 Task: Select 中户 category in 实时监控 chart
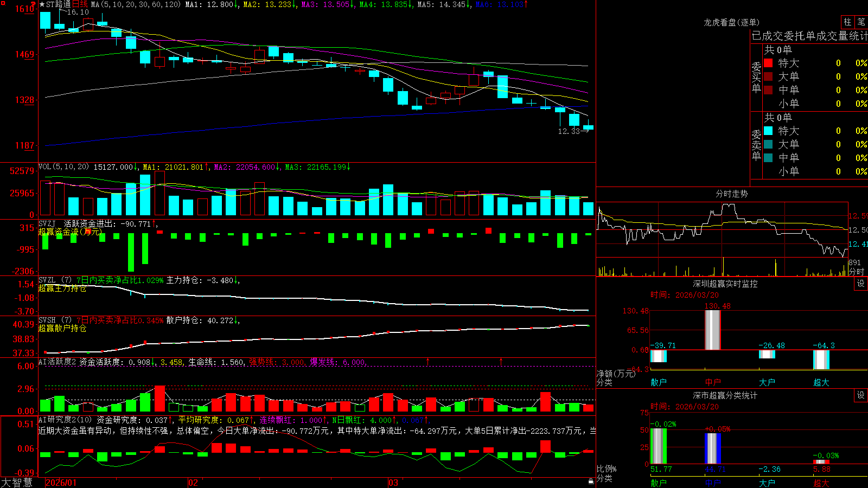713,382
